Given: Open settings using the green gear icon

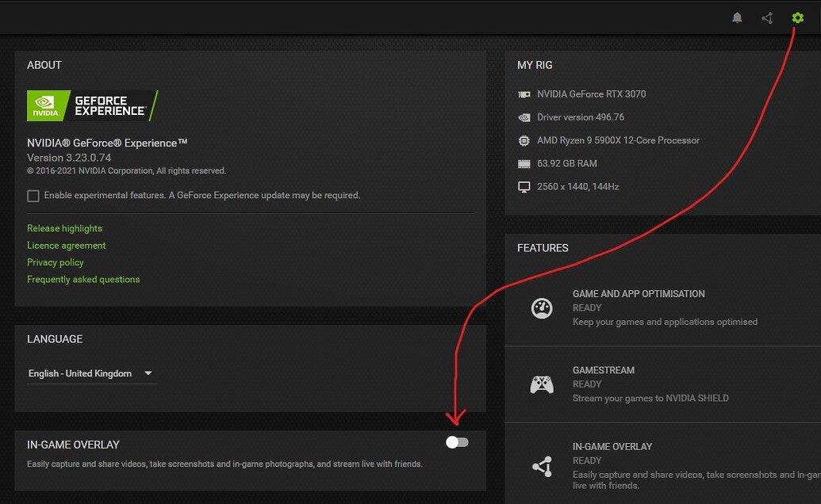Looking at the screenshot, I should 797,17.
